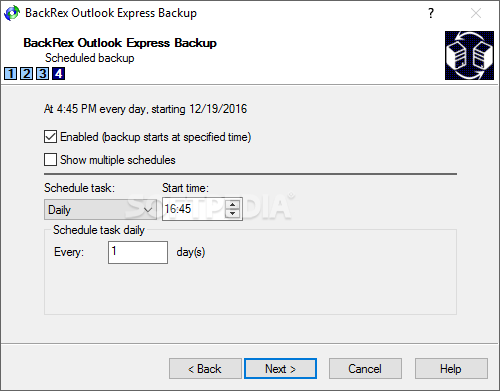The image size is (500, 391).
Task: Close the BackRex dialog window
Action: (476, 13)
